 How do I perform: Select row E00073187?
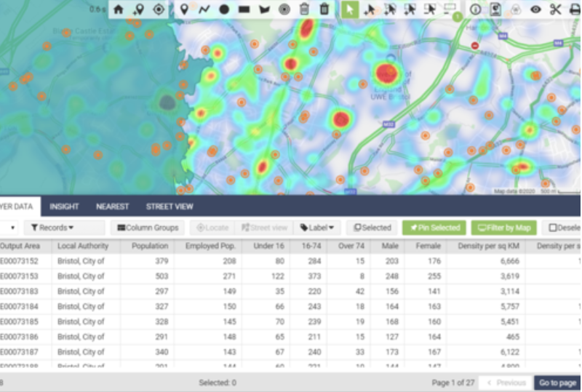click(290, 352)
